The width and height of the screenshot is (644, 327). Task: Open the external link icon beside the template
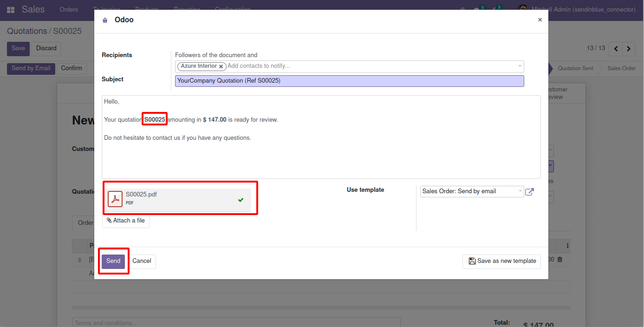click(529, 191)
